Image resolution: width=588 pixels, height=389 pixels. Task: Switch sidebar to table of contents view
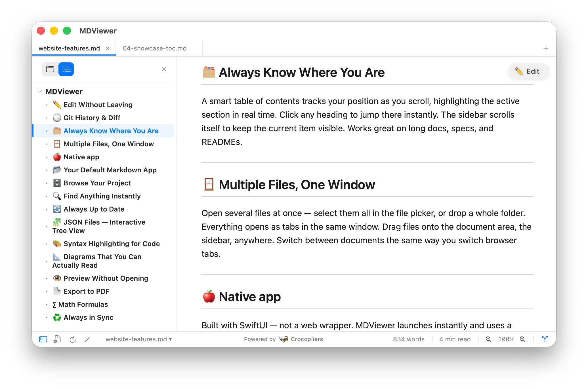(x=66, y=69)
